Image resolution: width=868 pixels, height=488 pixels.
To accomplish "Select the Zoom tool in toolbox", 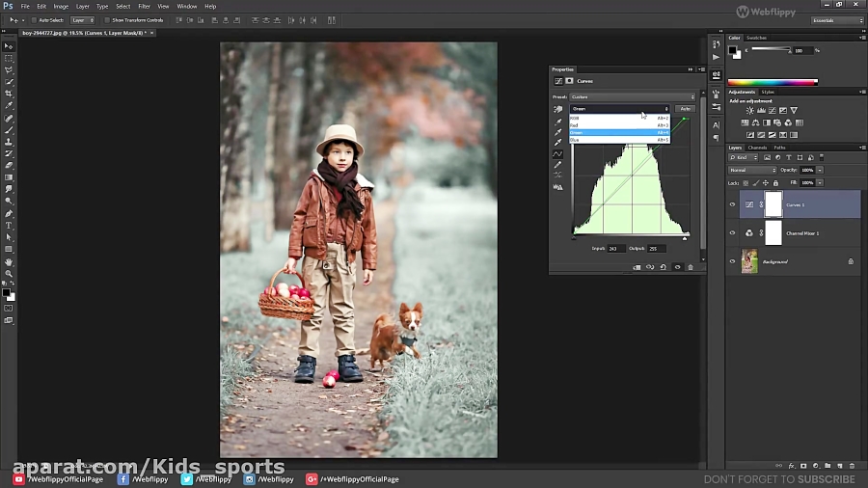I will (9, 274).
